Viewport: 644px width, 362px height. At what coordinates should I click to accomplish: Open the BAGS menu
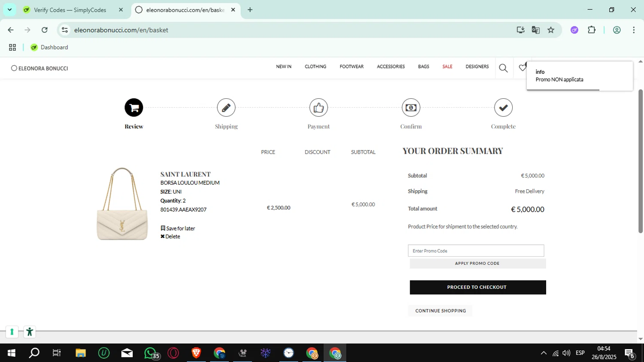coord(424,67)
